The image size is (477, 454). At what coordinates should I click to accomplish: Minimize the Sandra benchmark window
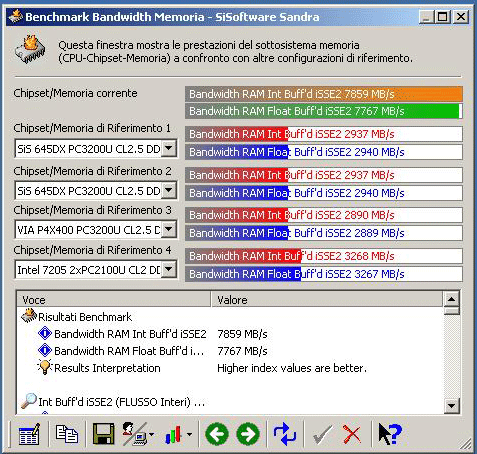(427, 16)
